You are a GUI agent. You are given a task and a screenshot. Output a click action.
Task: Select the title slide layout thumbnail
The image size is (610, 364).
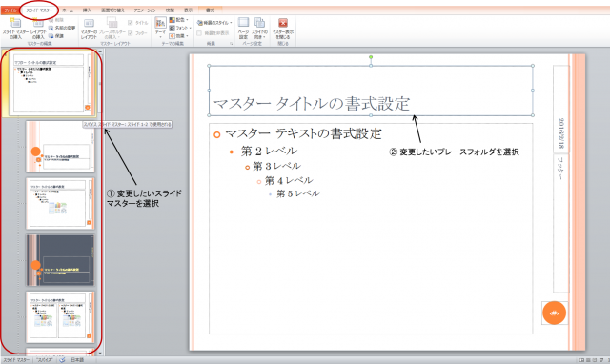(x=60, y=146)
